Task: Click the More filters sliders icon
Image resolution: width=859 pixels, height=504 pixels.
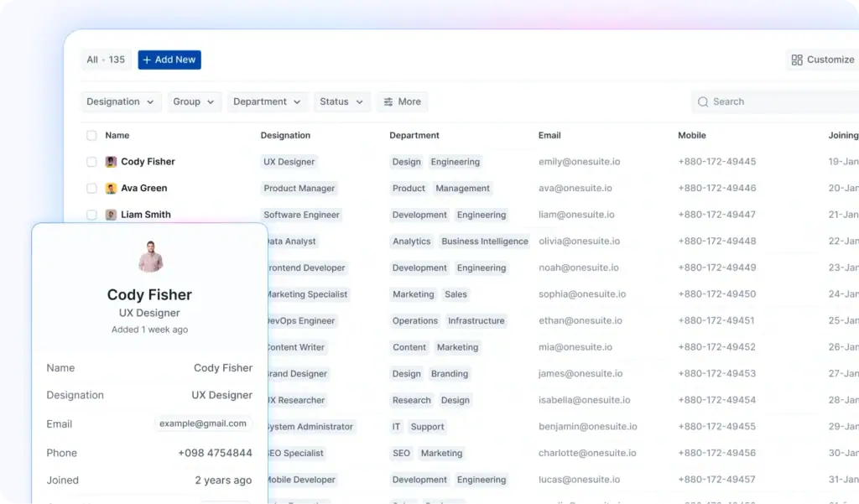Action: tap(388, 102)
